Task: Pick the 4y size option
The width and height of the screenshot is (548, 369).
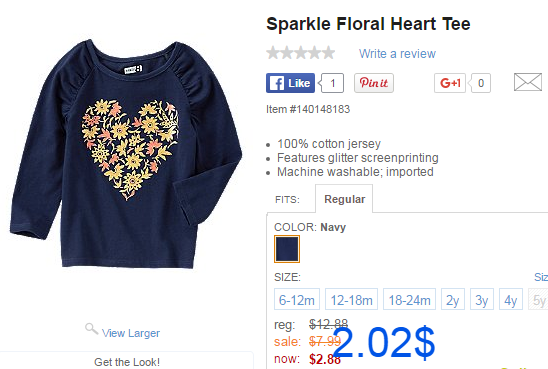Action: (x=511, y=299)
